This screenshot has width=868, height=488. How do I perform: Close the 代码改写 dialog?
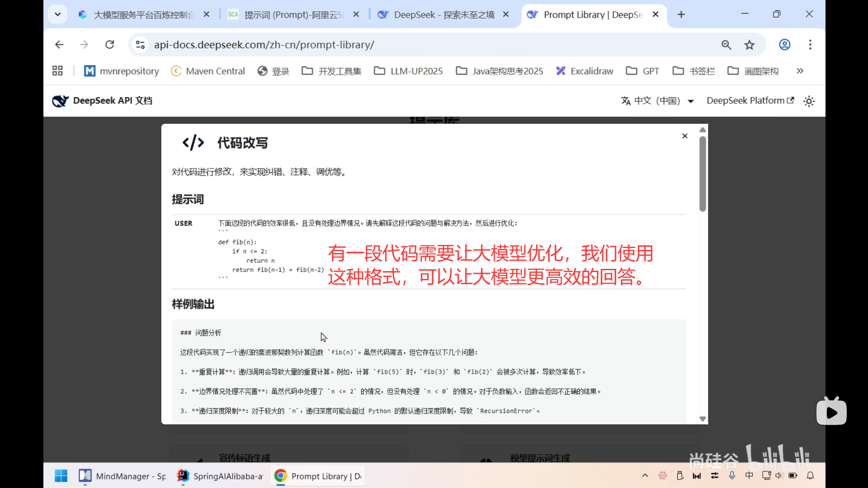[x=684, y=136]
